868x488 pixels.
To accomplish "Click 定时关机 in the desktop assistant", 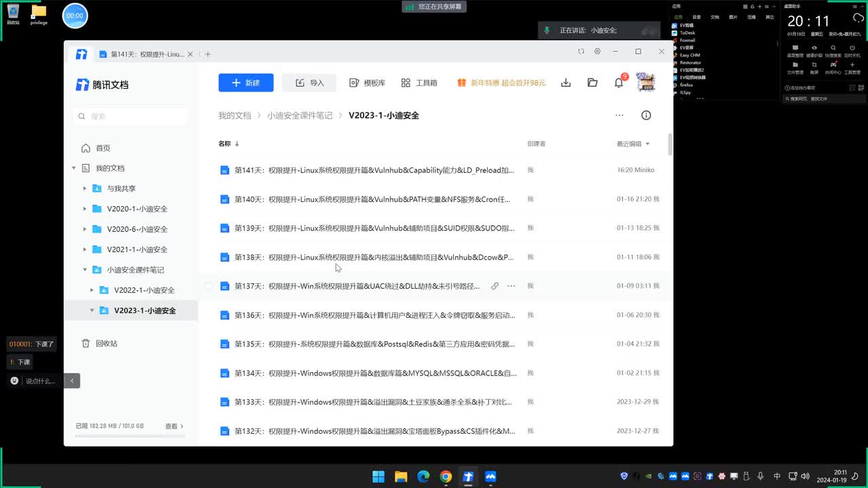I will [x=853, y=51].
